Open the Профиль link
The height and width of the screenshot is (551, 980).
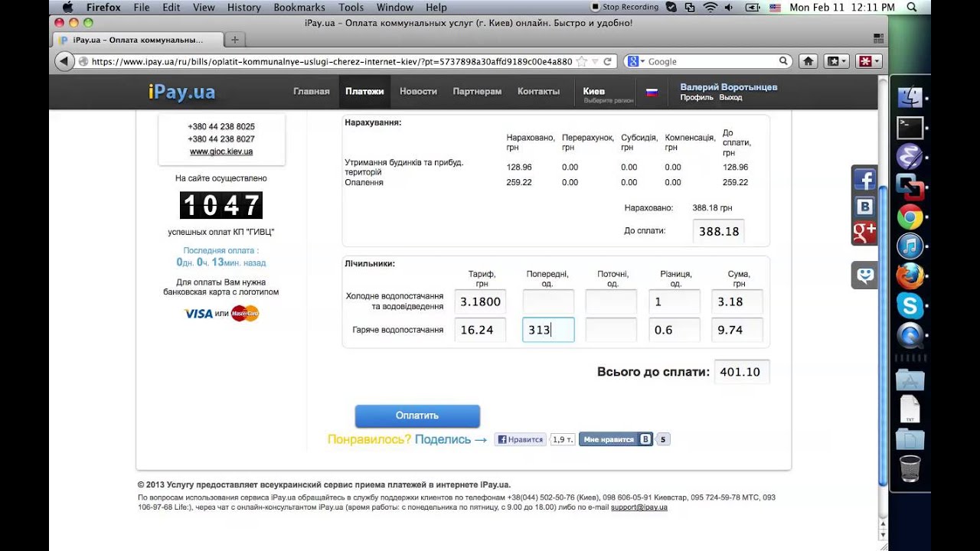click(x=697, y=98)
